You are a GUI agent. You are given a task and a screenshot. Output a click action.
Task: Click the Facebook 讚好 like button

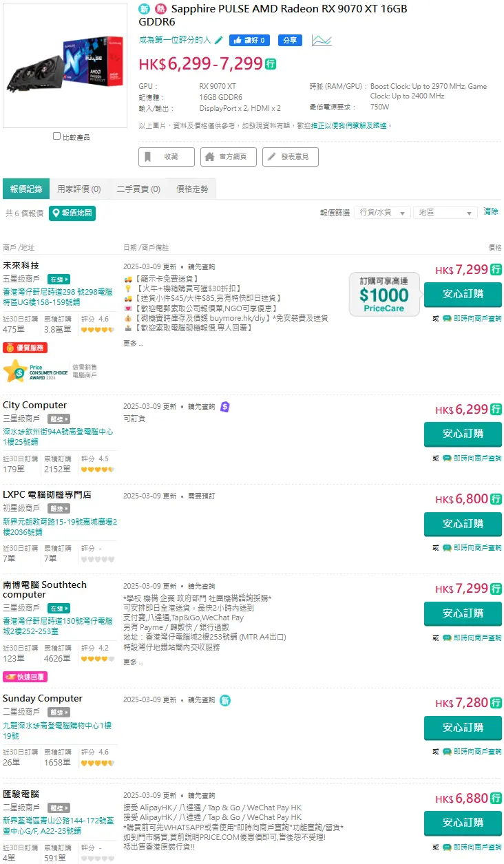(249, 40)
